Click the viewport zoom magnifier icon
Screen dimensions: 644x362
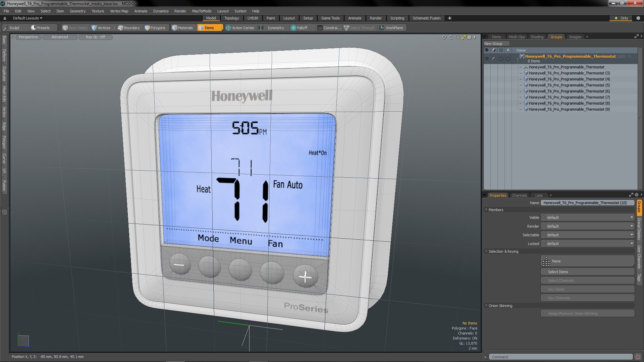point(457,37)
